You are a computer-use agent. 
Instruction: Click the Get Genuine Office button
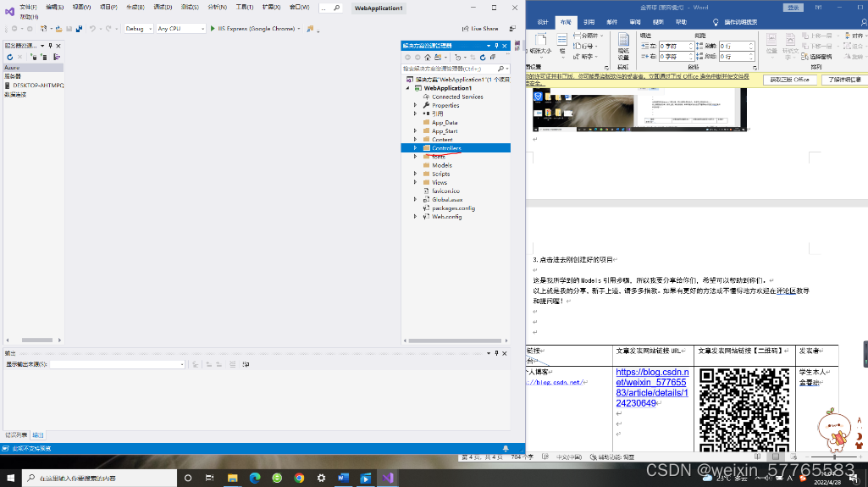[789, 80]
